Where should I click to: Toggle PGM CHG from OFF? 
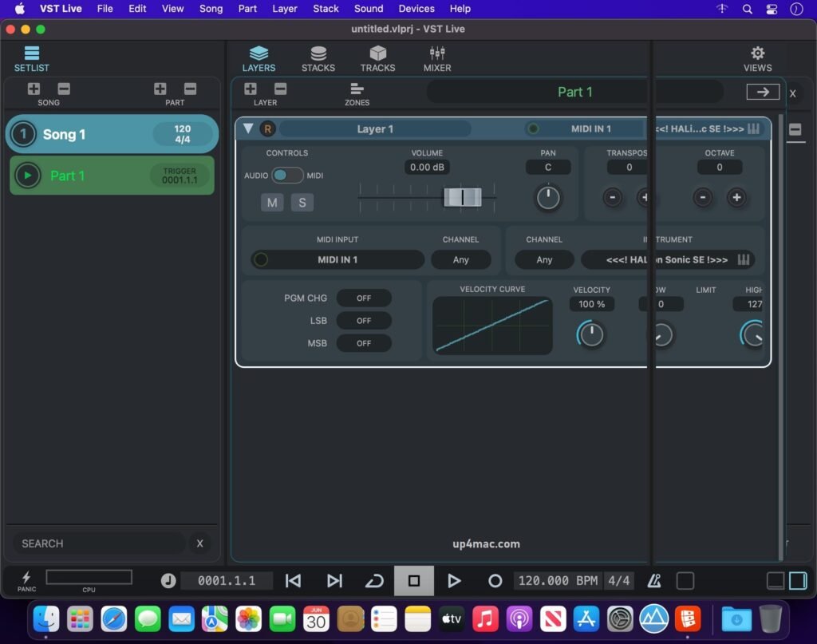coord(364,298)
